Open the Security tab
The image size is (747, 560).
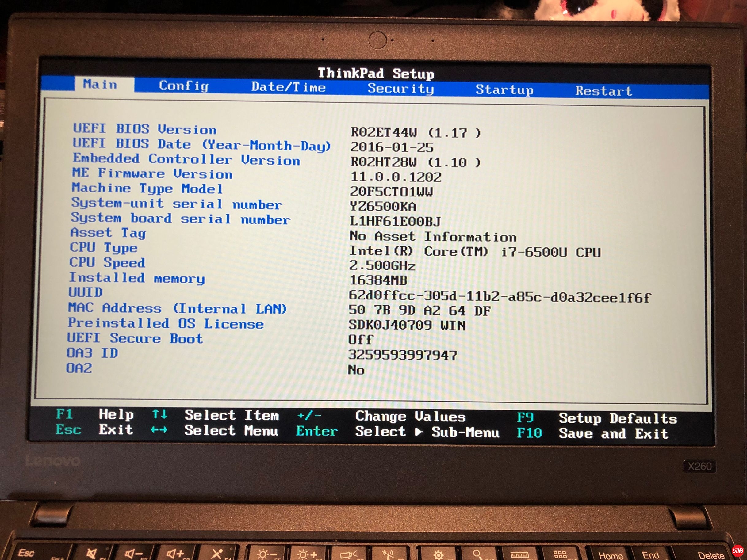400,89
